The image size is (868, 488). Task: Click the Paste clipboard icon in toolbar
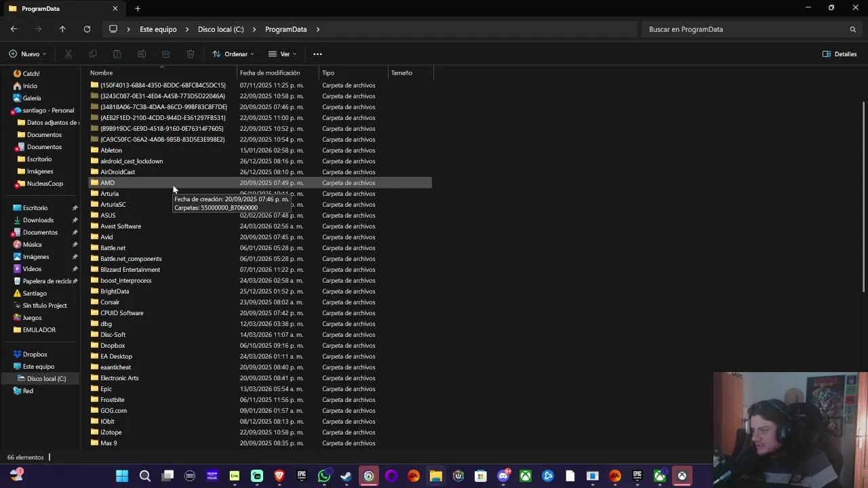point(117,54)
